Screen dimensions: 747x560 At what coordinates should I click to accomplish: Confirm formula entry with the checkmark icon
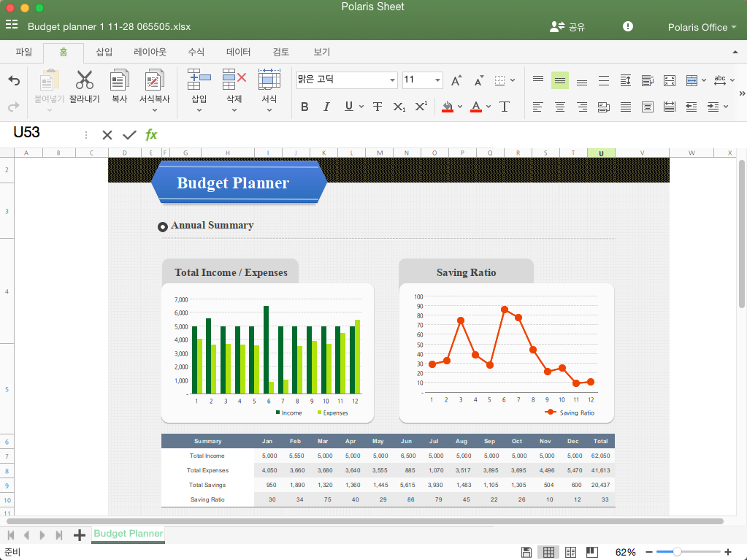click(129, 135)
